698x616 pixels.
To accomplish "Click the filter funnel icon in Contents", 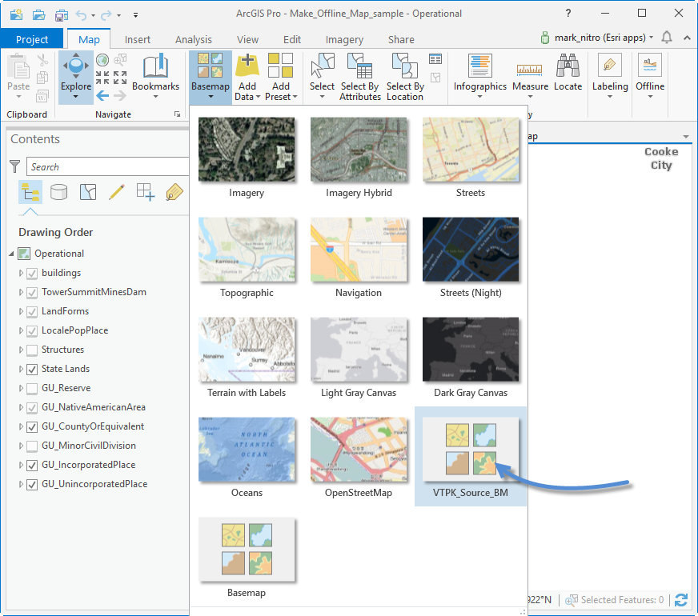I will (x=14, y=166).
